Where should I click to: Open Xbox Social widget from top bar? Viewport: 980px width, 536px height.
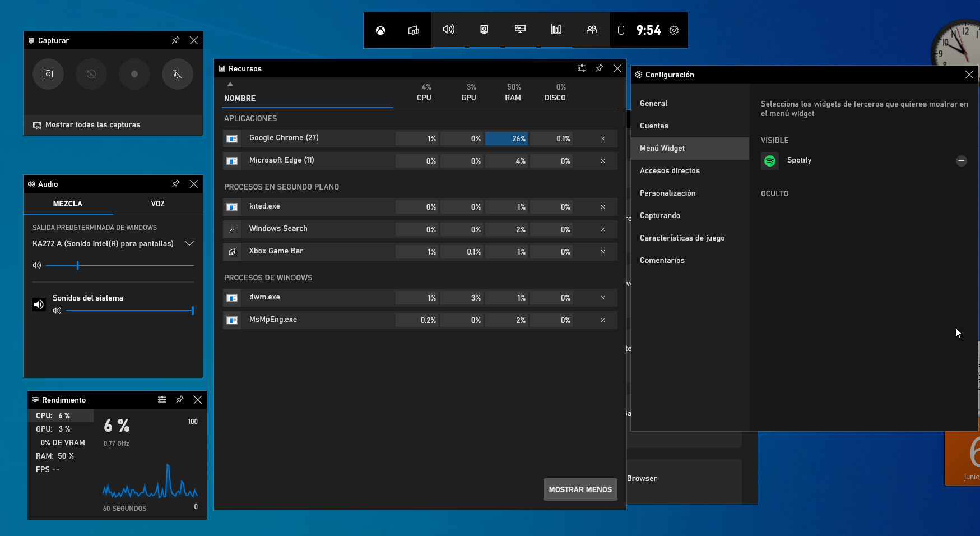(592, 30)
